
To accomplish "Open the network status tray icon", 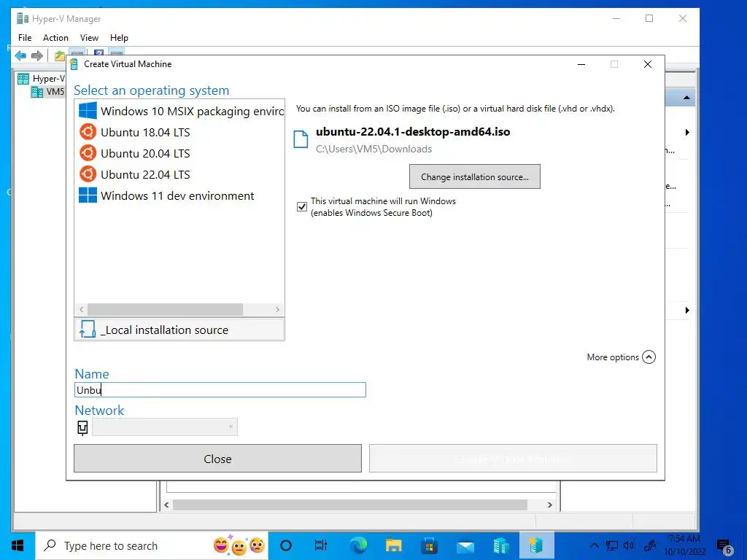I will (612, 545).
